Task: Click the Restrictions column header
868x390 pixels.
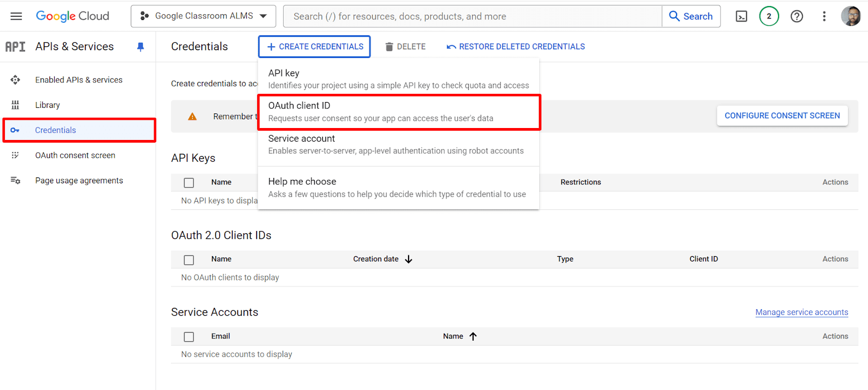Action: [581, 182]
